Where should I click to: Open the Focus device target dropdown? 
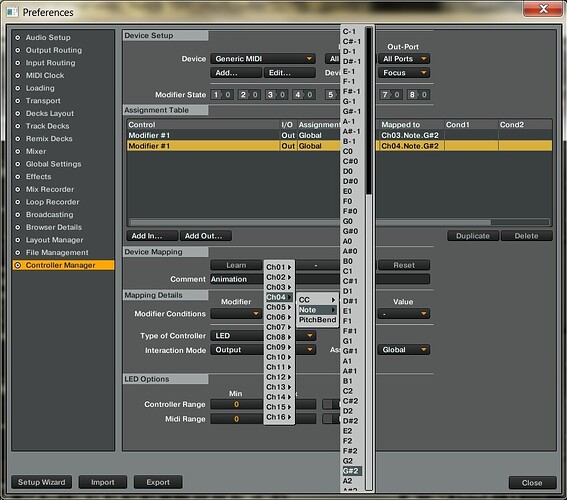pyautogui.click(x=404, y=73)
